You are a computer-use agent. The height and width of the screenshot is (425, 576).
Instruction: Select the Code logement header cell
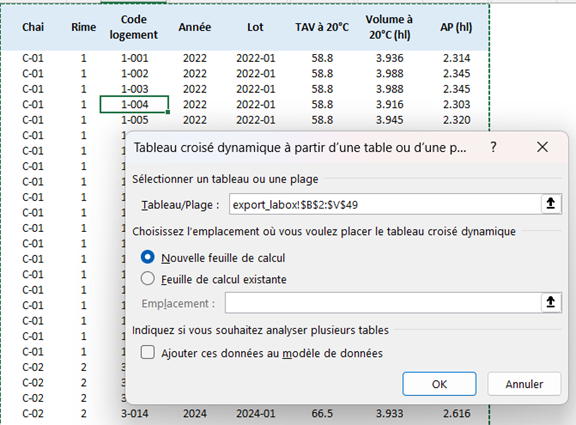click(x=134, y=27)
